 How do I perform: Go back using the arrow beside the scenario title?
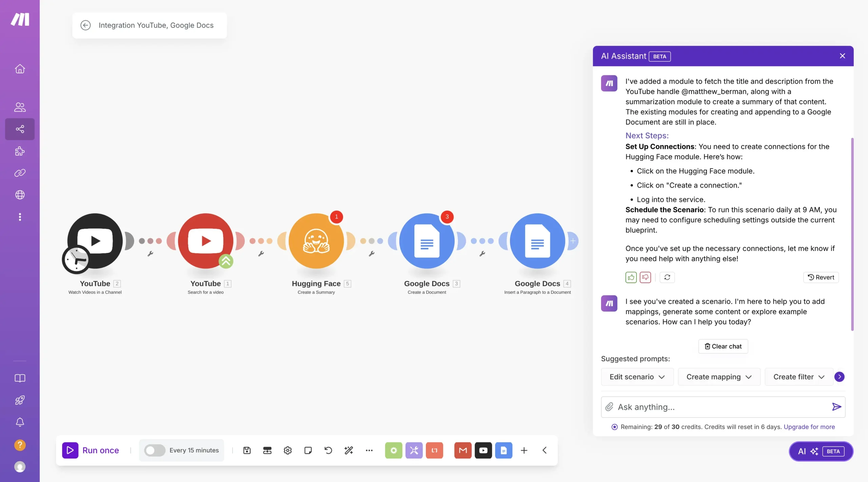click(85, 25)
